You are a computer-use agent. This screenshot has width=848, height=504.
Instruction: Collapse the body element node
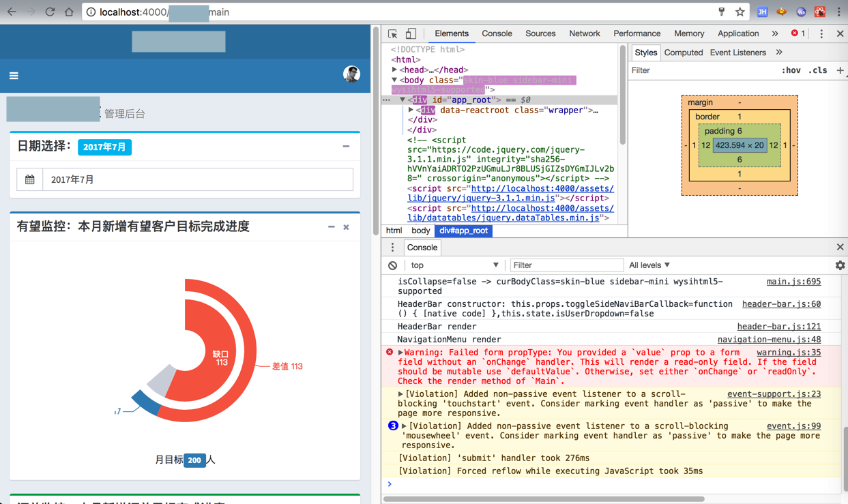[394, 80]
